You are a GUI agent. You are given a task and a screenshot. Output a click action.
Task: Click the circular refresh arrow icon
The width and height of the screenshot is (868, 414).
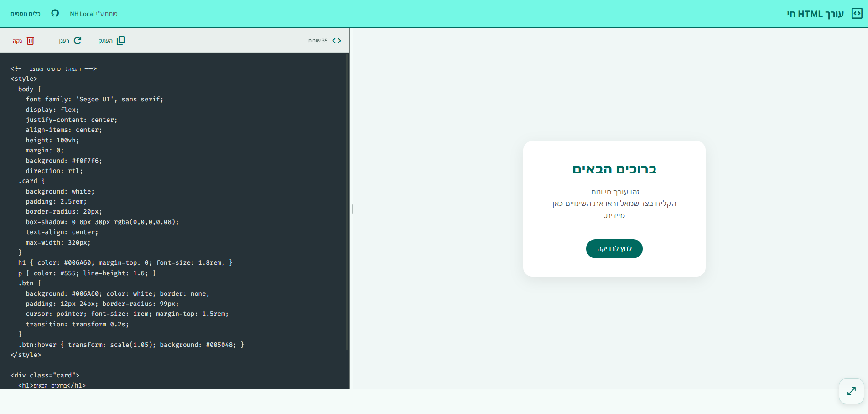pyautogui.click(x=78, y=41)
